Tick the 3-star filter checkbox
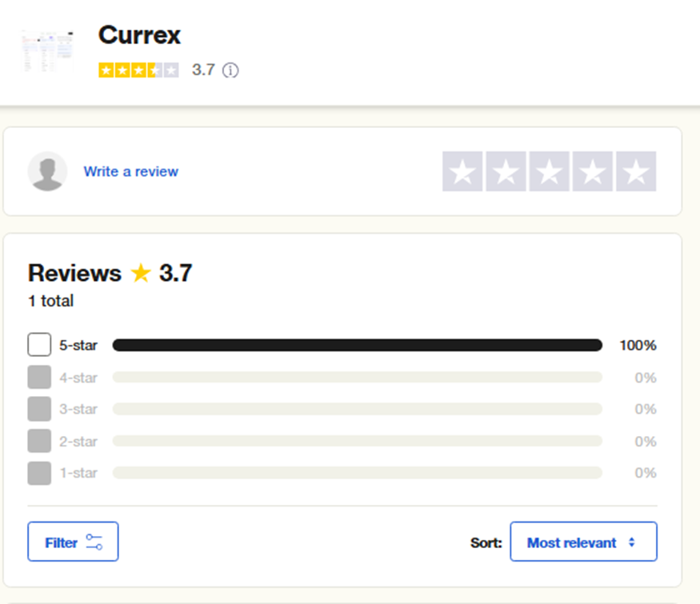The image size is (700, 604). pyautogui.click(x=39, y=409)
